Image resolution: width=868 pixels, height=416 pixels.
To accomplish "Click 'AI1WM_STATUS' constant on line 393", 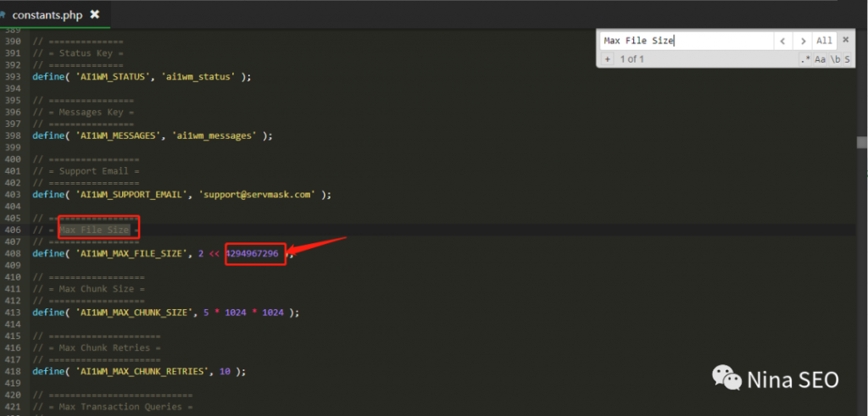I will point(113,77).
